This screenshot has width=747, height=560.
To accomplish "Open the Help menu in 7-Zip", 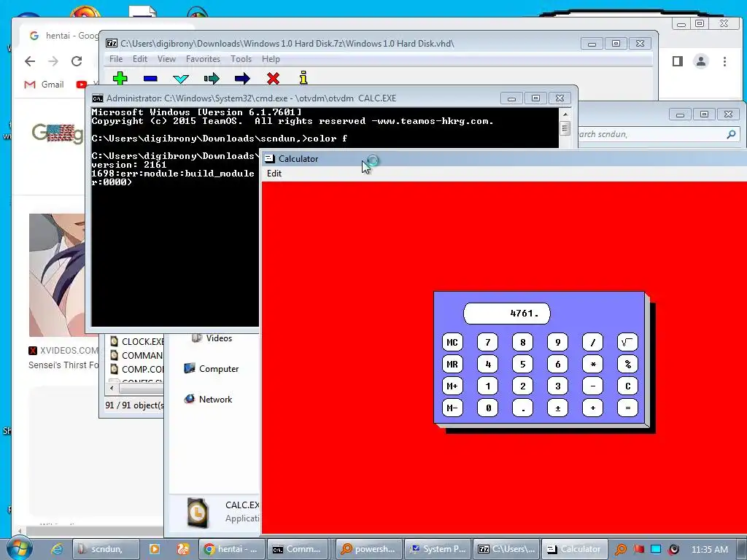I will pyautogui.click(x=271, y=59).
